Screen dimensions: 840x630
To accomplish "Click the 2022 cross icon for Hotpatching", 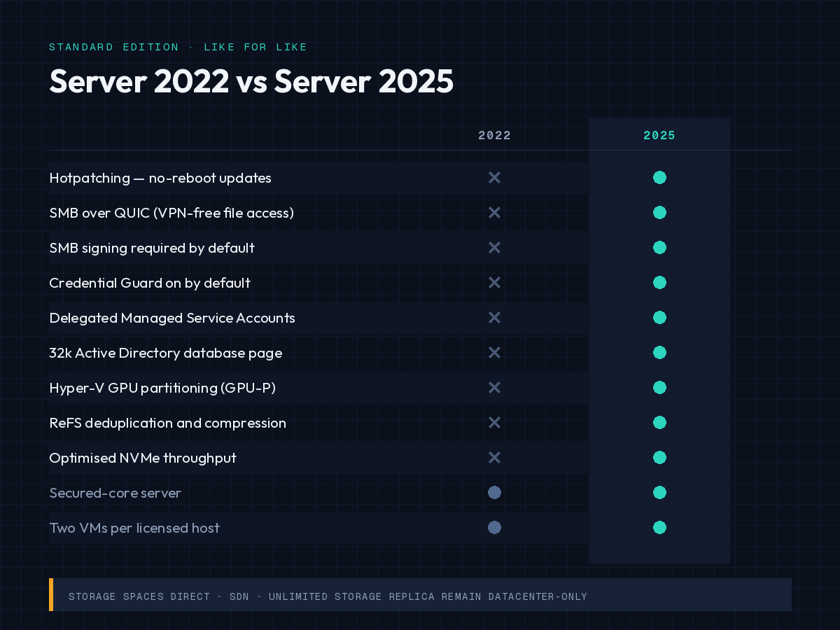I will (x=494, y=178).
